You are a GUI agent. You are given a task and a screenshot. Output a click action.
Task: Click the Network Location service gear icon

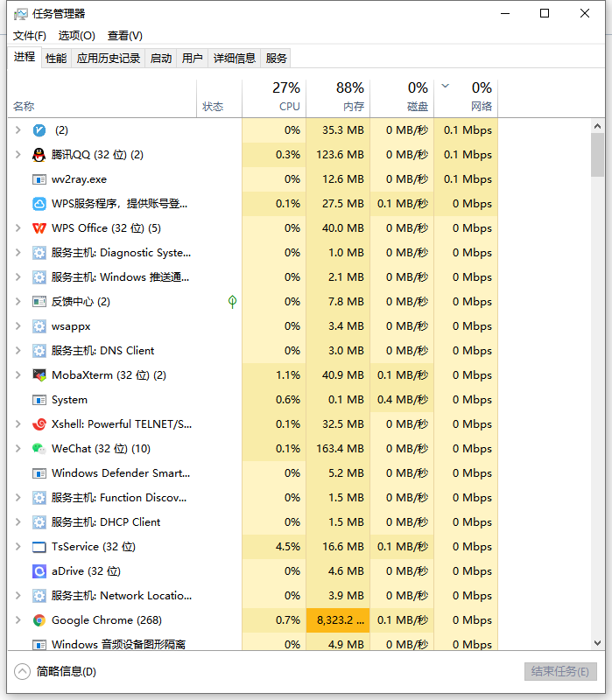click(x=39, y=596)
